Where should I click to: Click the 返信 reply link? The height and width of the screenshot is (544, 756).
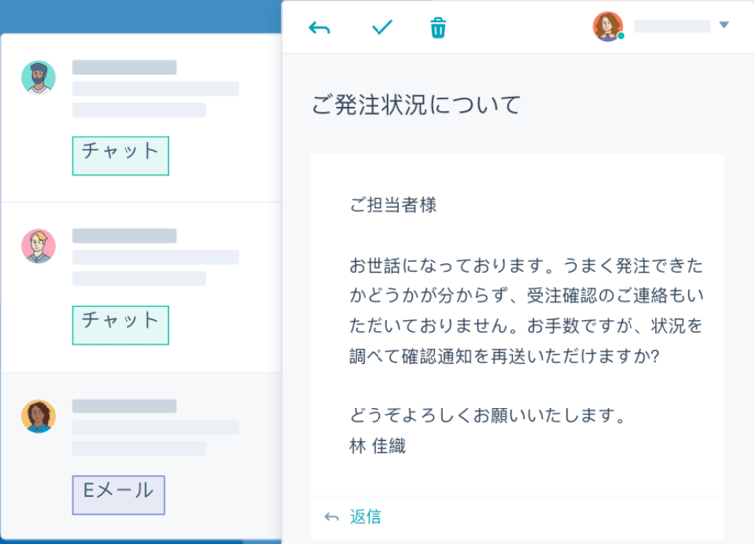click(x=366, y=516)
